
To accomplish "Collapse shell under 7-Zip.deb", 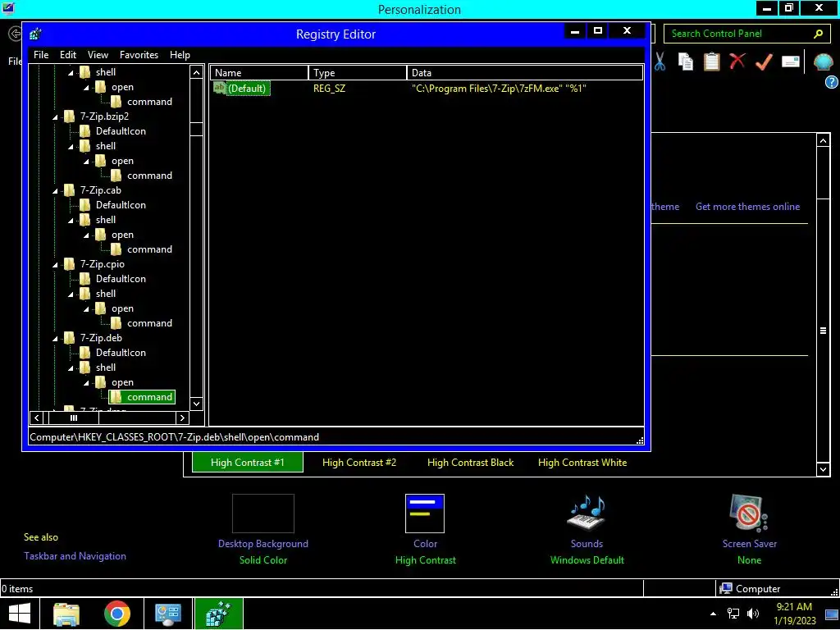I will pos(71,368).
